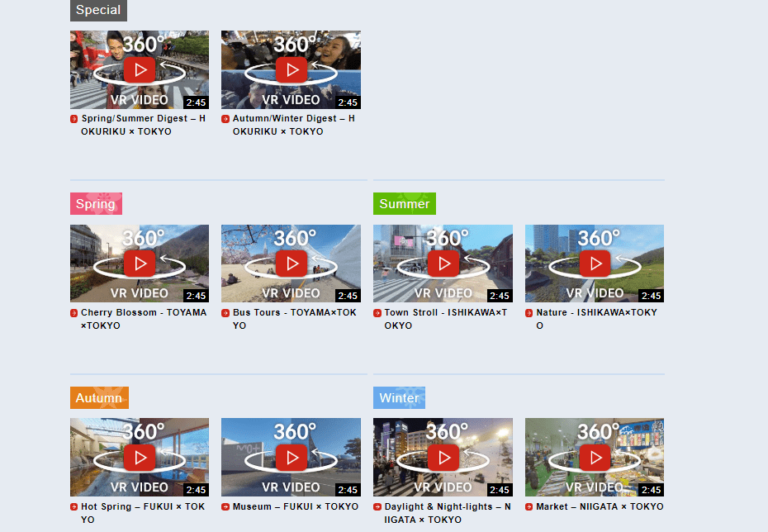Open the Cherry Blossom - TOYAMA×TOKYO link
Viewport: 768px width, 532px height.
coord(144,319)
